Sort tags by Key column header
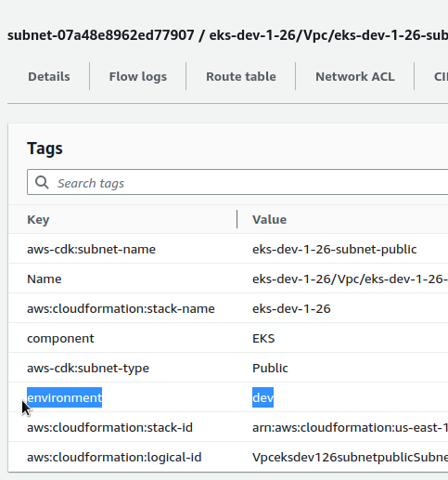The image size is (448, 480). click(x=38, y=219)
